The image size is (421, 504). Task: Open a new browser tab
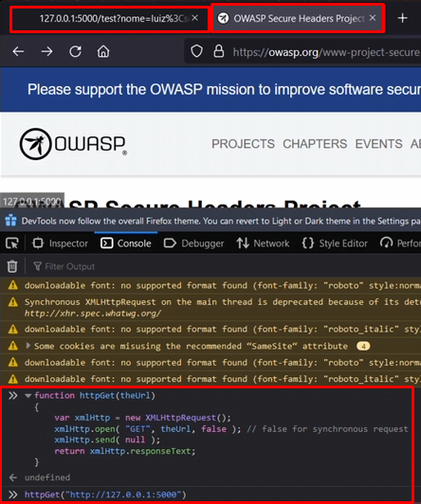click(x=402, y=18)
